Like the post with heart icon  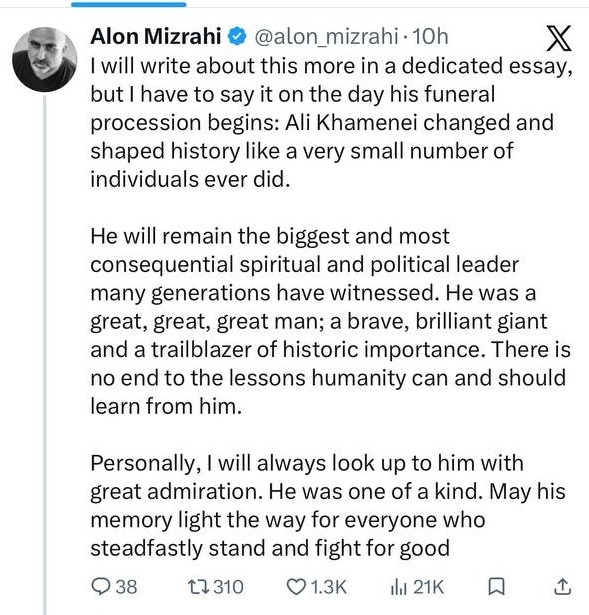pos(296,587)
